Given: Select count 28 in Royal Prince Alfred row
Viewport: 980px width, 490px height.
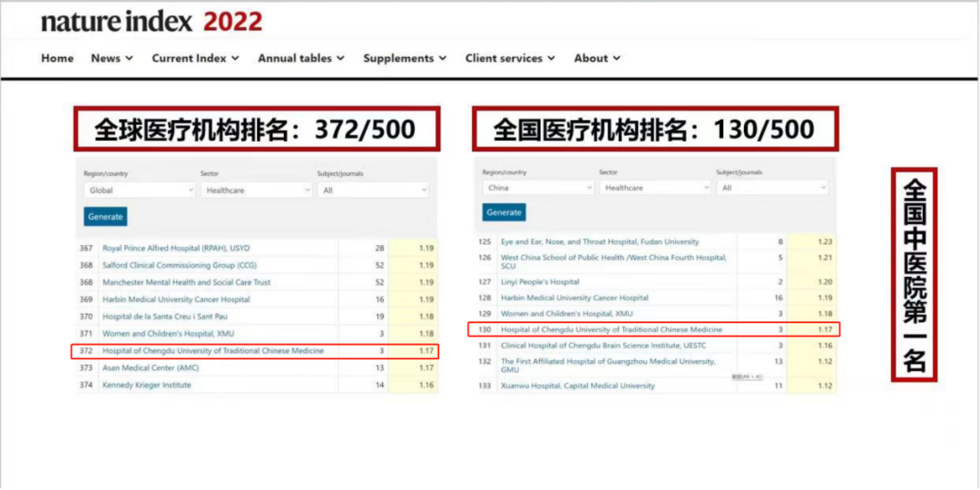Looking at the screenshot, I should (x=379, y=248).
